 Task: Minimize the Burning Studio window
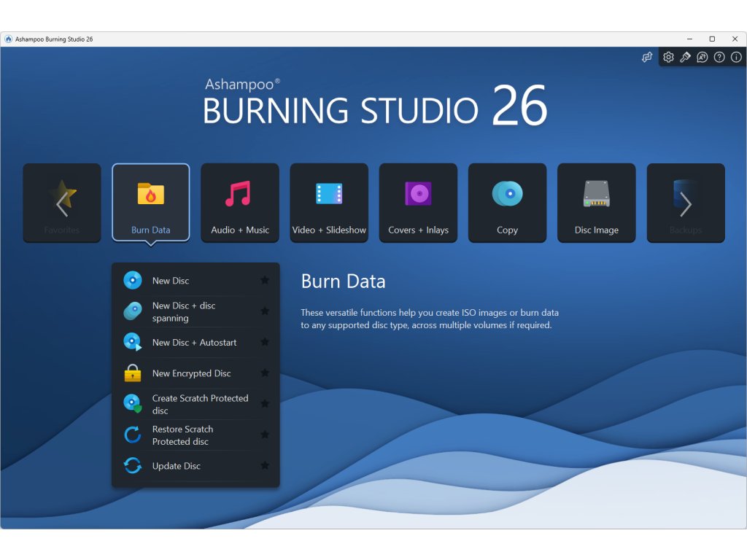pyautogui.click(x=689, y=39)
